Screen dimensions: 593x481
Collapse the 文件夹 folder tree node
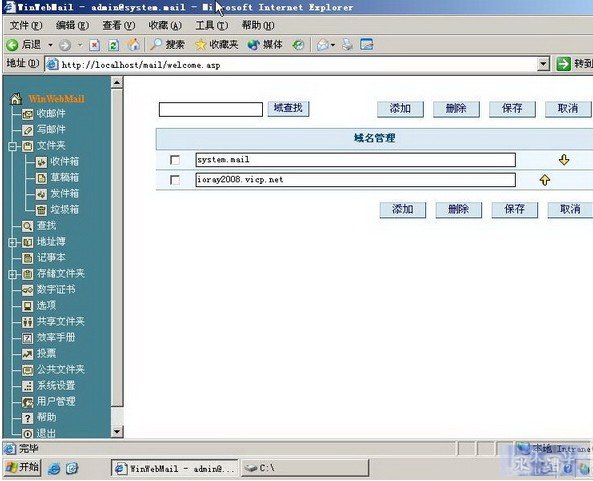coord(12,146)
